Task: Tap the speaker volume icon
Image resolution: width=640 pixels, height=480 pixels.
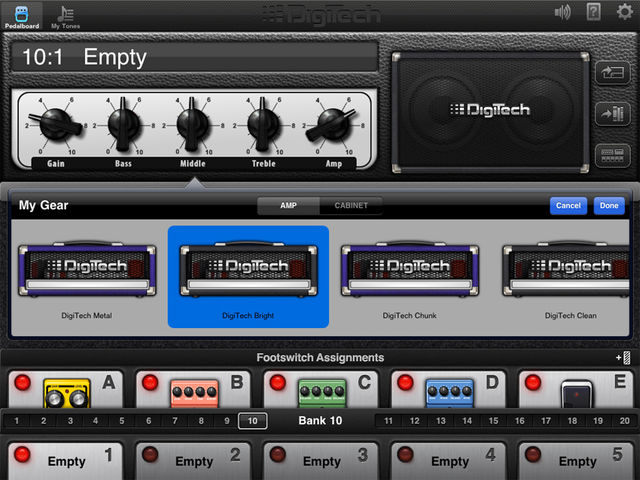Action: pyautogui.click(x=562, y=12)
